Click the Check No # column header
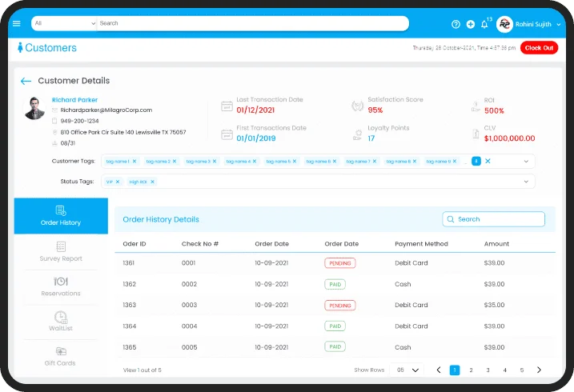The height and width of the screenshot is (392, 574). (200, 244)
